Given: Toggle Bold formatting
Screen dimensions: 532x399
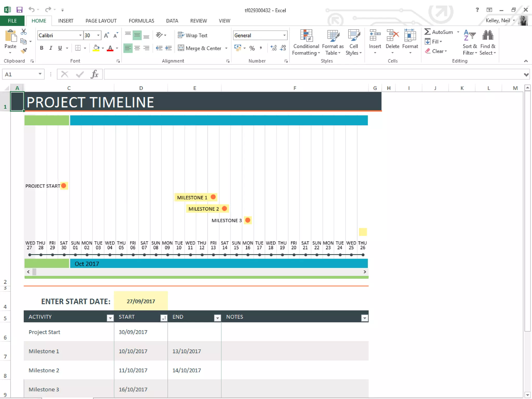Looking at the screenshot, I should pyautogui.click(x=42, y=48).
